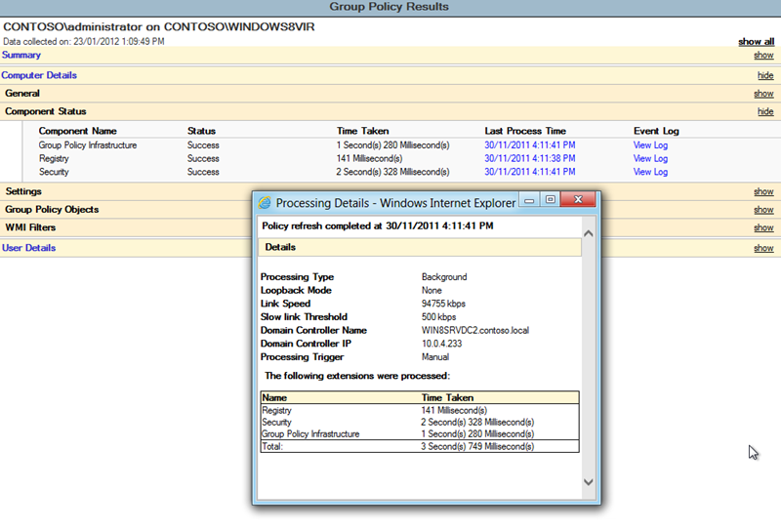
Task: Open View Log for Group Policy Infrastructure
Action: (650, 145)
